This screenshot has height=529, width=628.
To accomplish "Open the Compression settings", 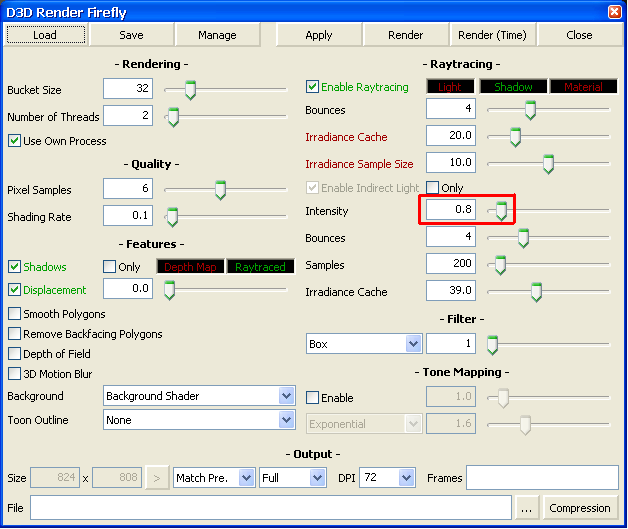I will [x=580, y=508].
